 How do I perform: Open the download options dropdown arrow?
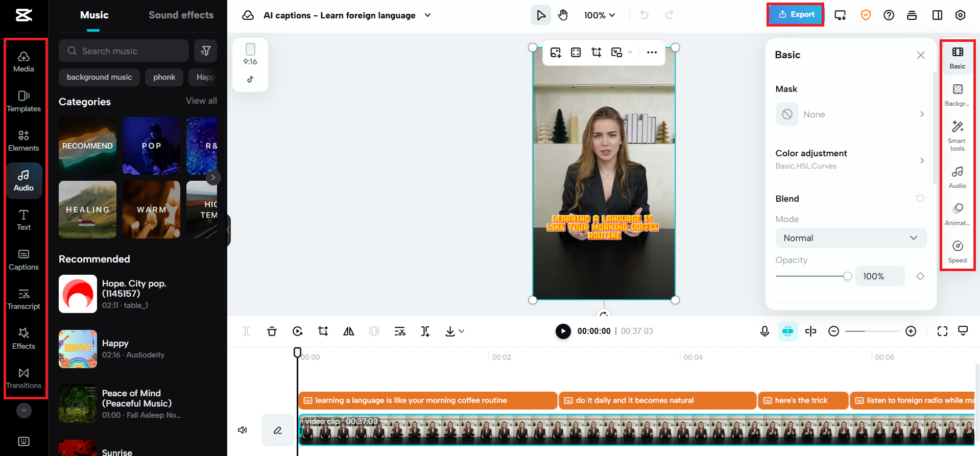tap(462, 331)
